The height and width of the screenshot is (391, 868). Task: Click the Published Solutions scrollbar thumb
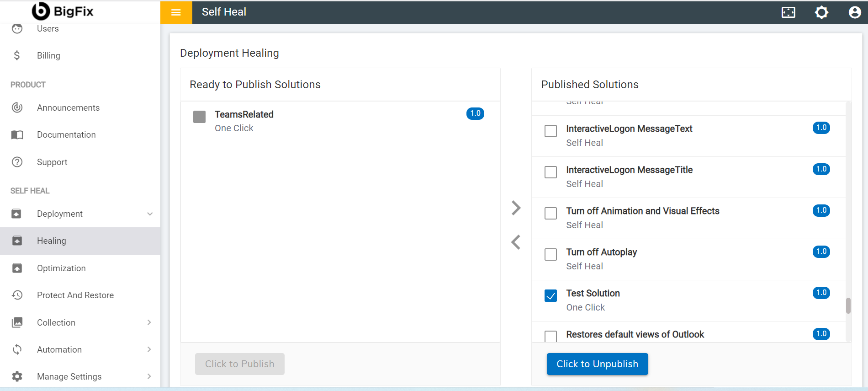tap(848, 305)
